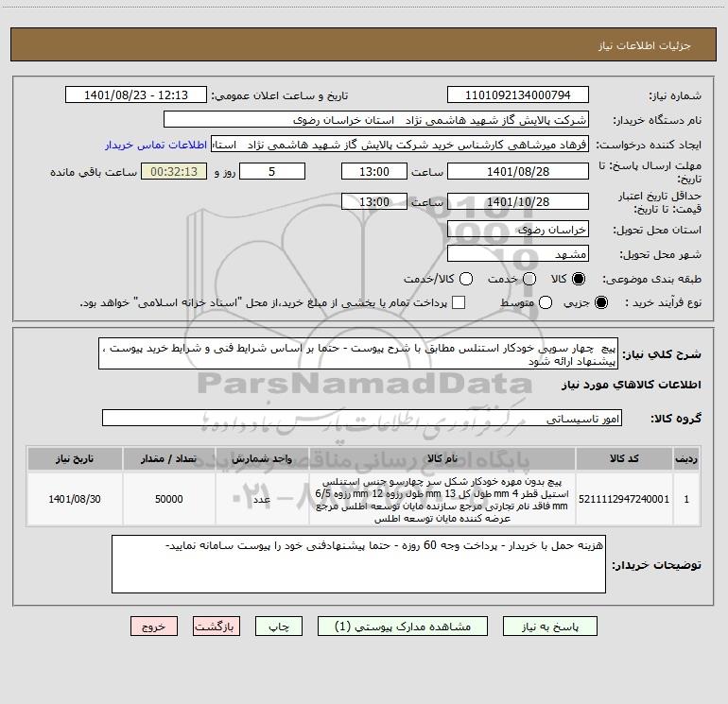This screenshot has height=704, width=728.
Task: Click the buyer notes text area
Action: click(358, 564)
